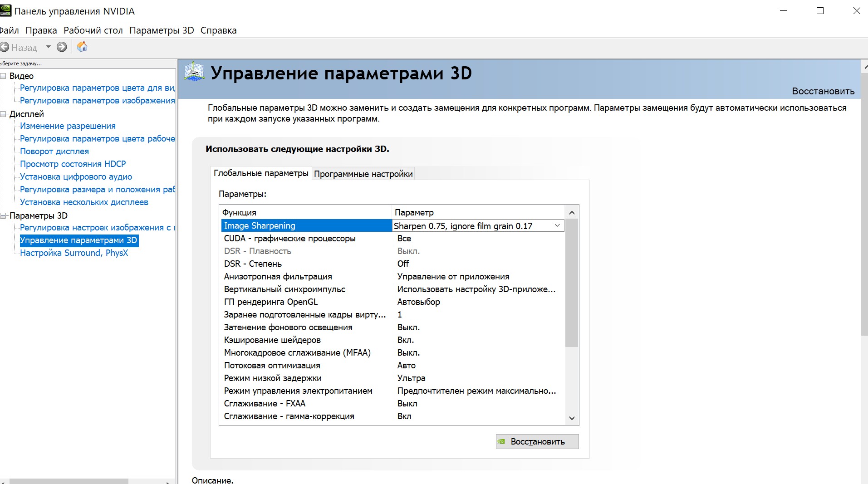Open the Параметры 3D menu
This screenshot has width=868, height=484.
click(162, 30)
